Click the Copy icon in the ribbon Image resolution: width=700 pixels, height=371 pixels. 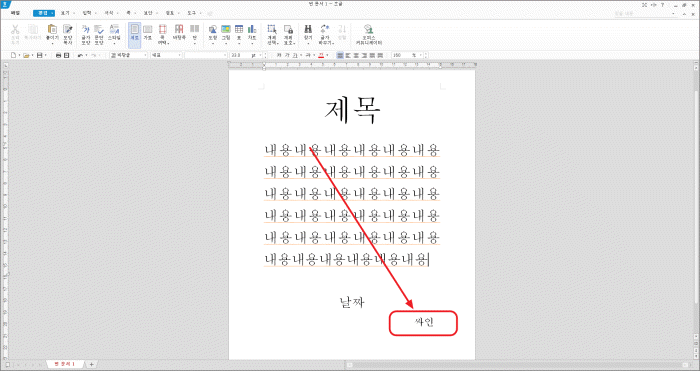(32, 29)
